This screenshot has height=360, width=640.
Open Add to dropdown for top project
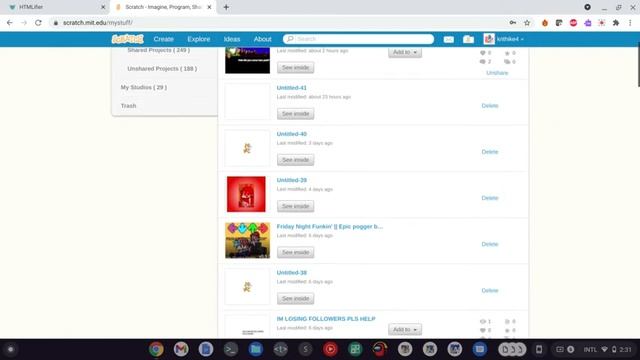point(405,52)
